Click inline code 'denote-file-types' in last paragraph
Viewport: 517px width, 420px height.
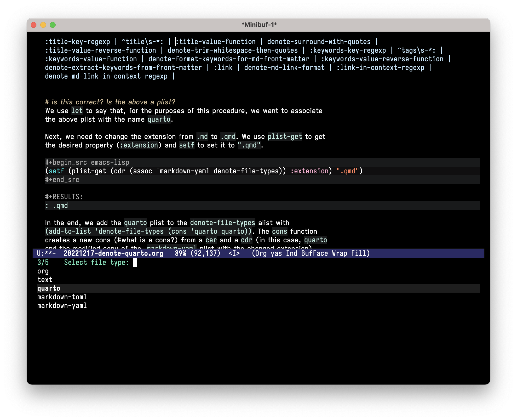223,223
